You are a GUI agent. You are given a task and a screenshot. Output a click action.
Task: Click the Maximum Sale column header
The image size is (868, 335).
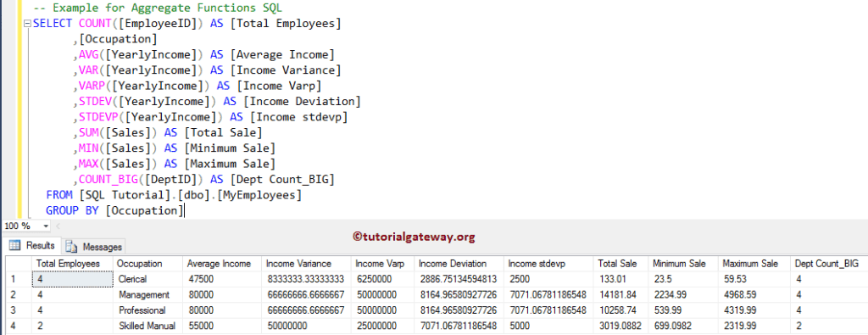point(754,264)
